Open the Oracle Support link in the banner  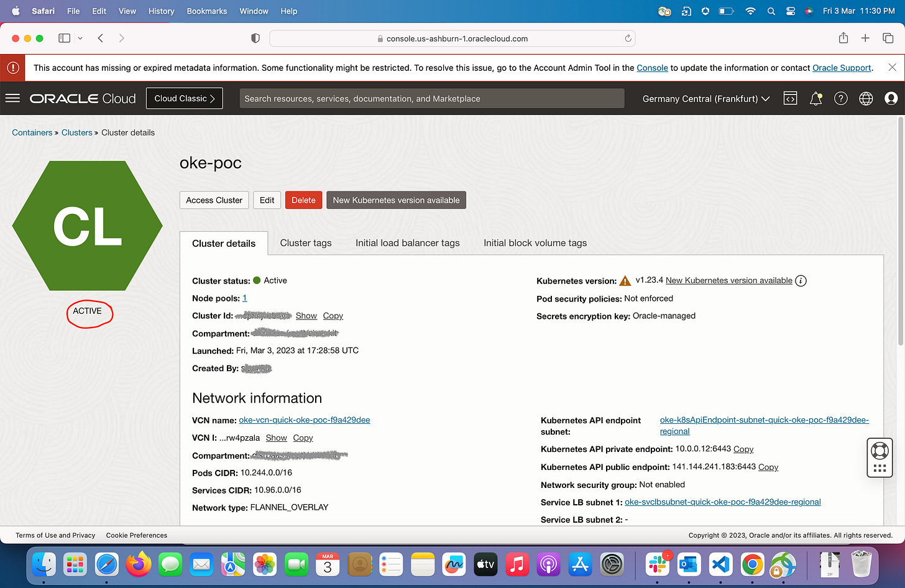point(842,68)
